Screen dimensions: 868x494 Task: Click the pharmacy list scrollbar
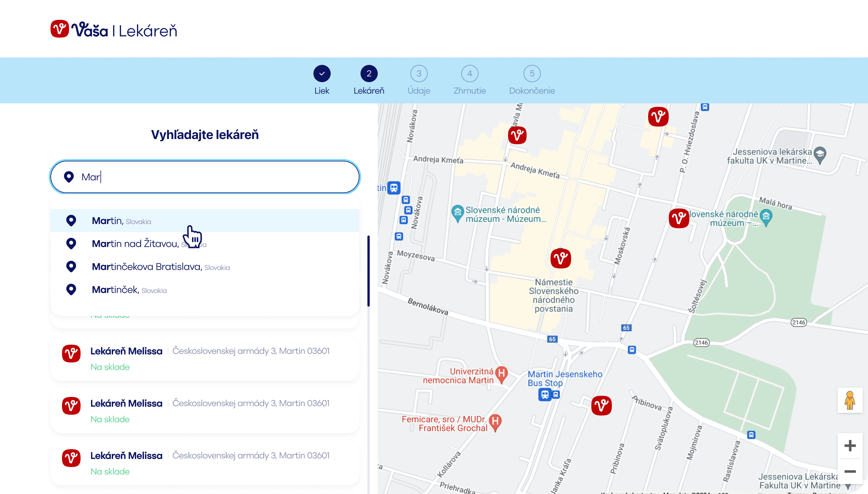[x=369, y=271]
